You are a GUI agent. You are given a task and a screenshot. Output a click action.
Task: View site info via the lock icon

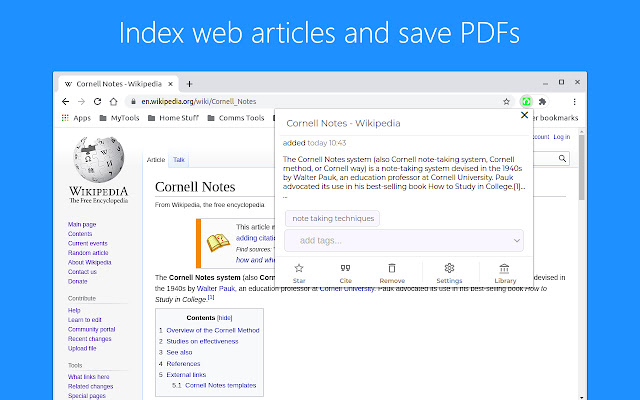[133, 102]
